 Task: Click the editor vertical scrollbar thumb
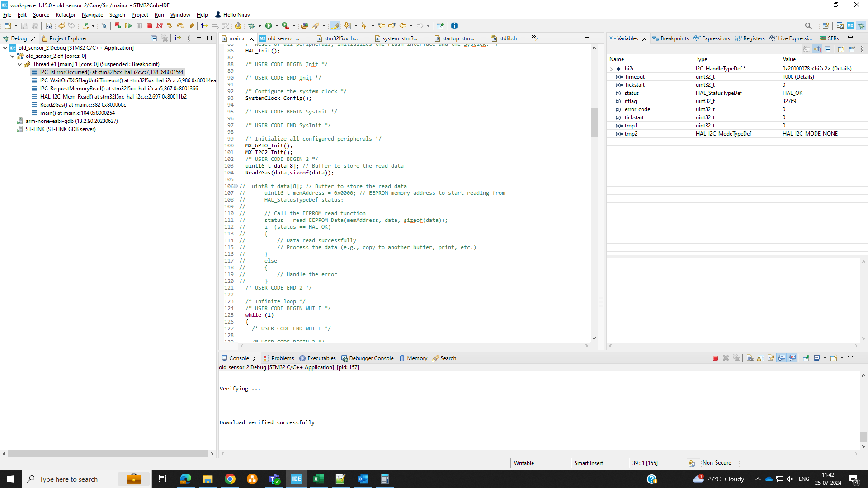[594, 122]
